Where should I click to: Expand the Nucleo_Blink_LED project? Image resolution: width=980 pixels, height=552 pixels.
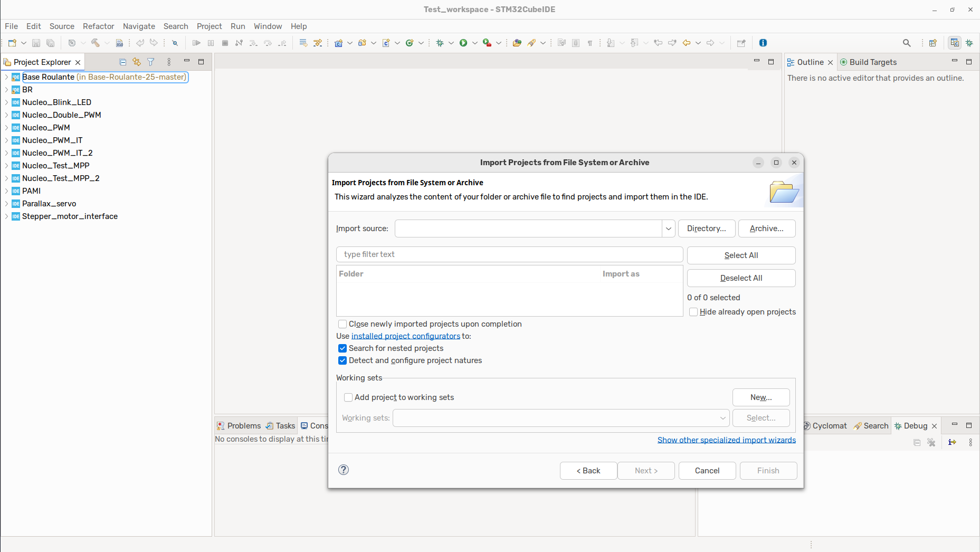click(x=6, y=102)
